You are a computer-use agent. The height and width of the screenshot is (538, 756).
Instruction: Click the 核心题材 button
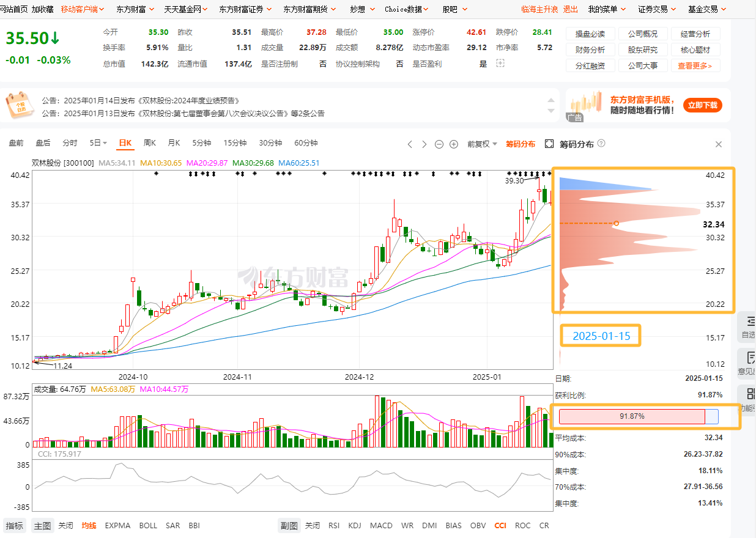coord(695,50)
